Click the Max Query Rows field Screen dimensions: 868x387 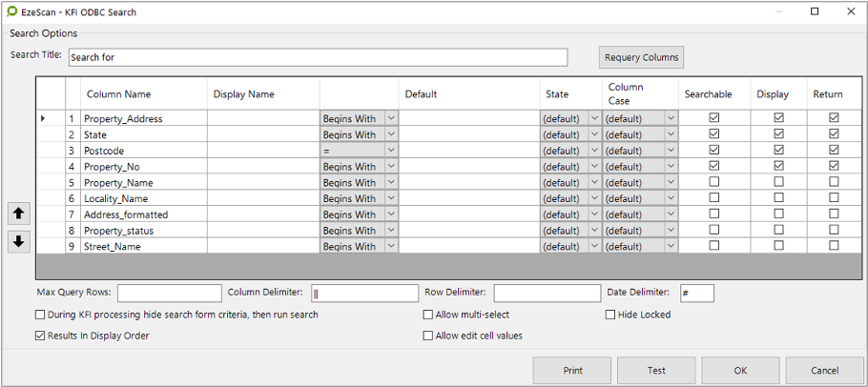point(169,293)
